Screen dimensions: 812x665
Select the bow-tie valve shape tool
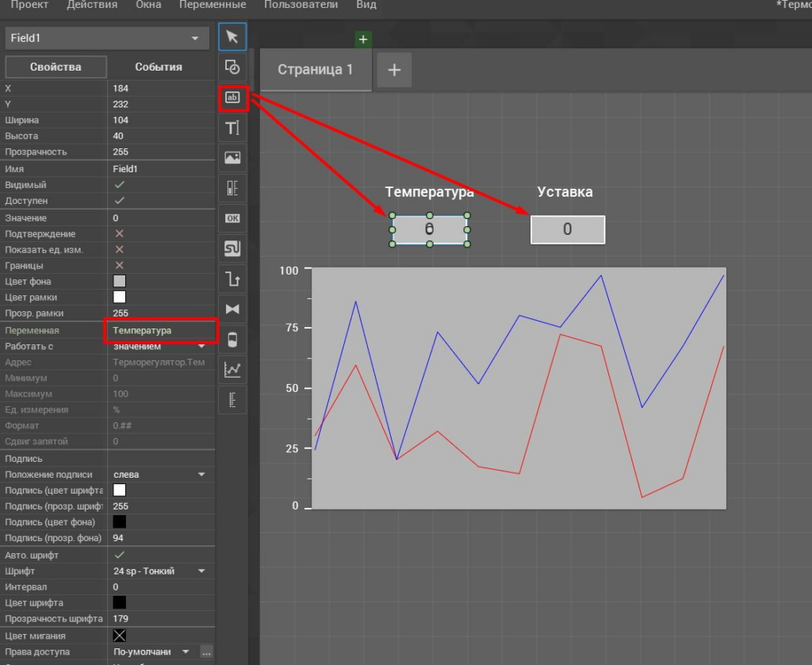pos(232,309)
